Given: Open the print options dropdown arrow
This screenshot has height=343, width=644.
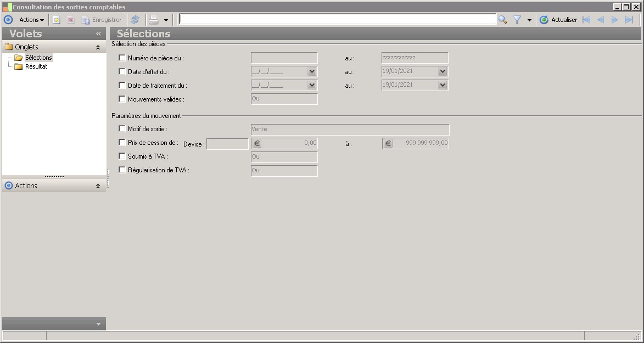Looking at the screenshot, I should click(166, 20).
